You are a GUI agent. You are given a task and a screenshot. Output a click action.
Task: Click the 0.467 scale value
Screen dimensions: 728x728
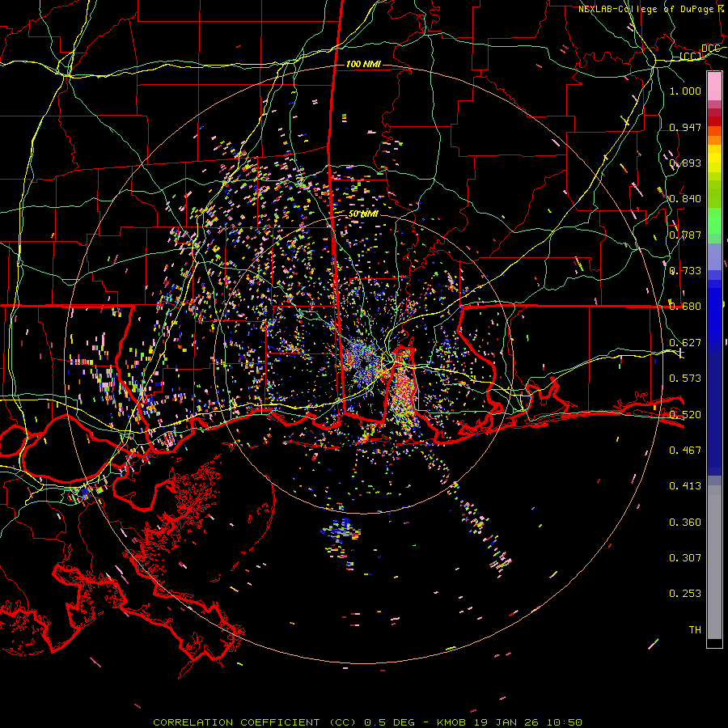(x=685, y=451)
